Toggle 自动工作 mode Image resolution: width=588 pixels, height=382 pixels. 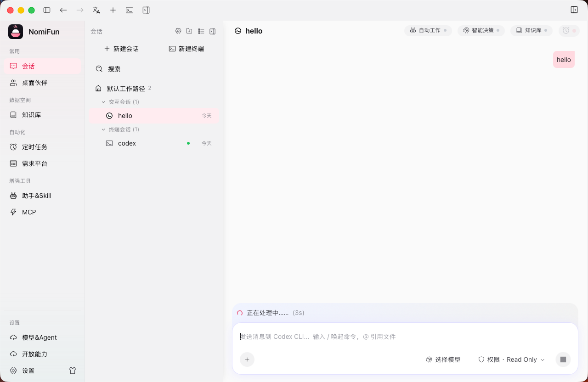pyautogui.click(x=428, y=30)
